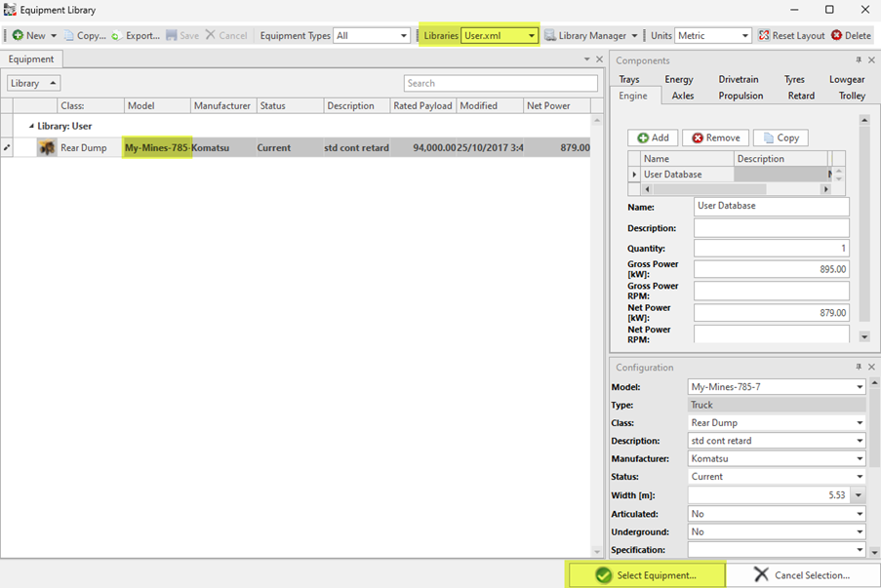Click the Rear Dump truck thumbnail
The width and height of the screenshot is (881, 588).
pyautogui.click(x=46, y=148)
